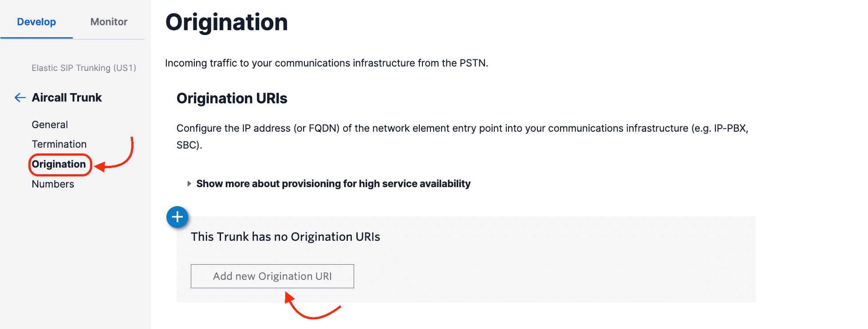Click the no Origination URIs message
The width and height of the screenshot is (868, 329).
click(285, 237)
